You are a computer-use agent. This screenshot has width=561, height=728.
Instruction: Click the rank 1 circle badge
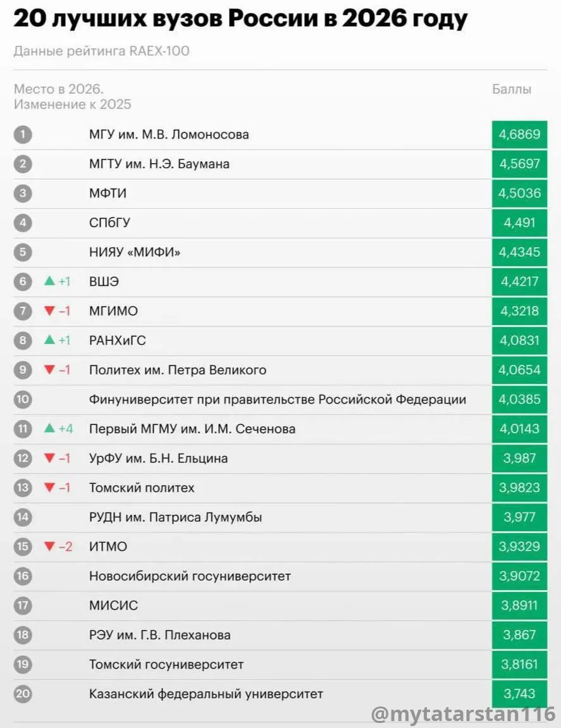(23, 135)
